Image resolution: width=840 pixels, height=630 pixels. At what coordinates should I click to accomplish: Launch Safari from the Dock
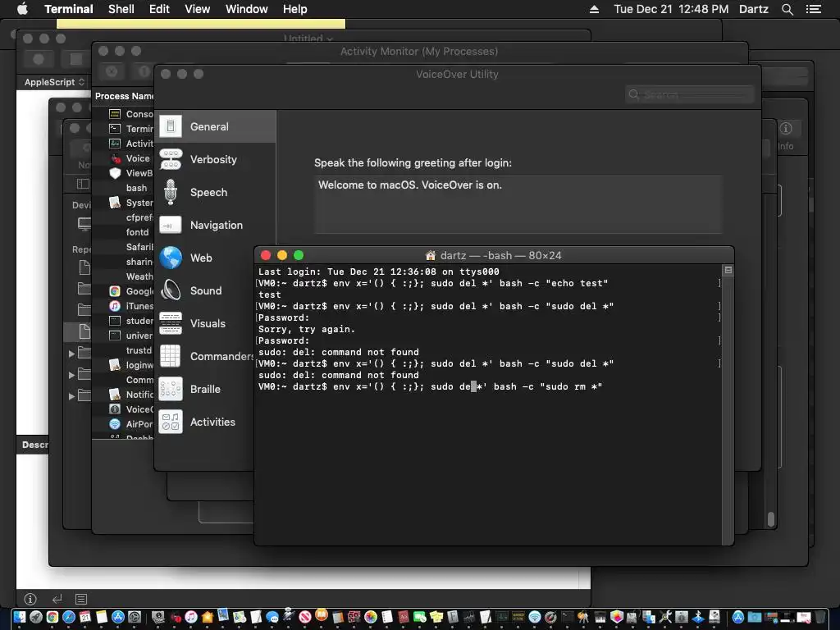click(x=69, y=617)
